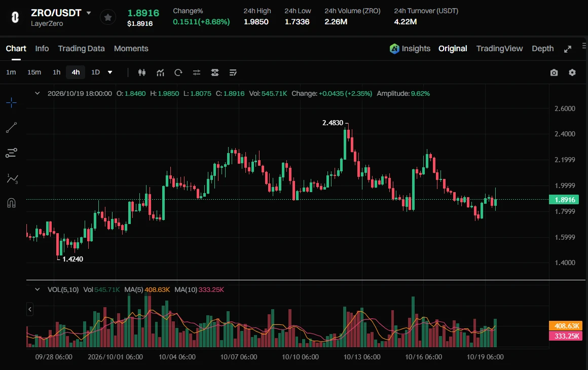
Task: Open the Trading Data tab
Action: click(x=82, y=48)
